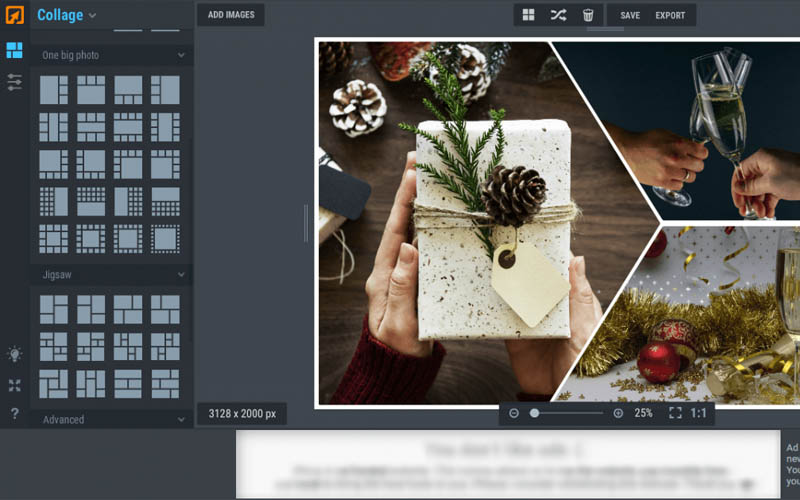Click the zoom out minus icon
This screenshot has height=500, width=800.
coord(514,413)
